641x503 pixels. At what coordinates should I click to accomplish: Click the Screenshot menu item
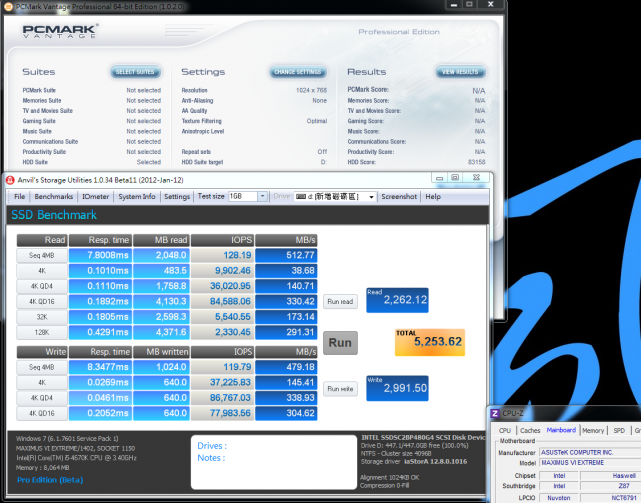[399, 197]
